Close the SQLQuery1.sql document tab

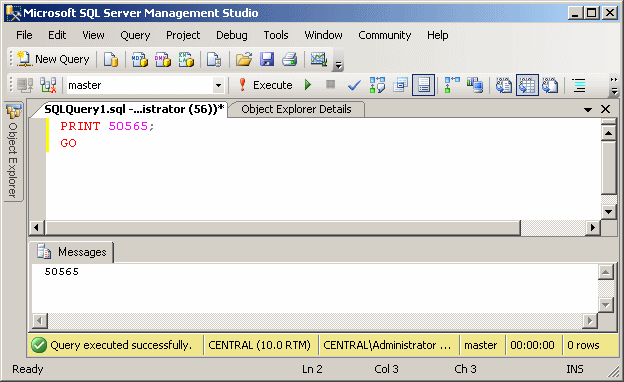[x=605, y=109]
